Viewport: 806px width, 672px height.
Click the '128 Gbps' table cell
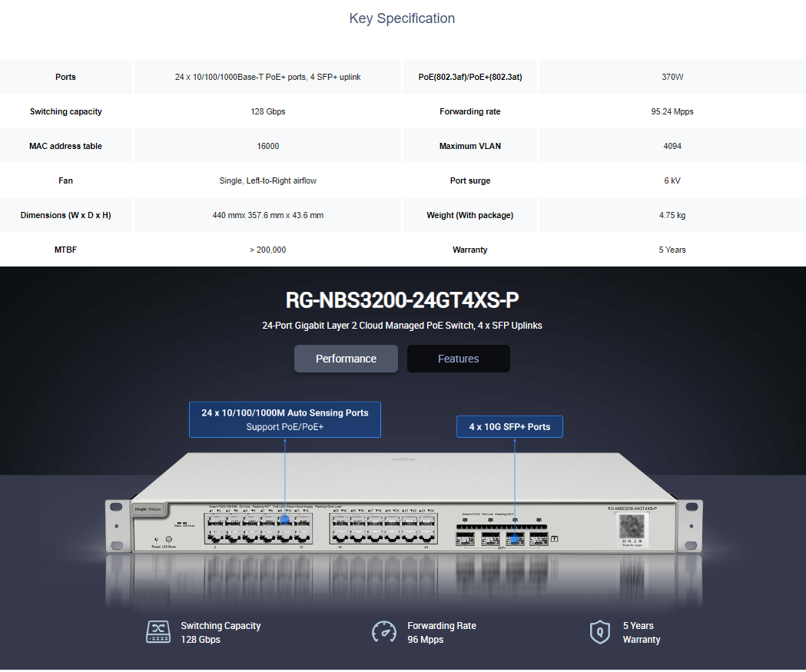point(268,111)
